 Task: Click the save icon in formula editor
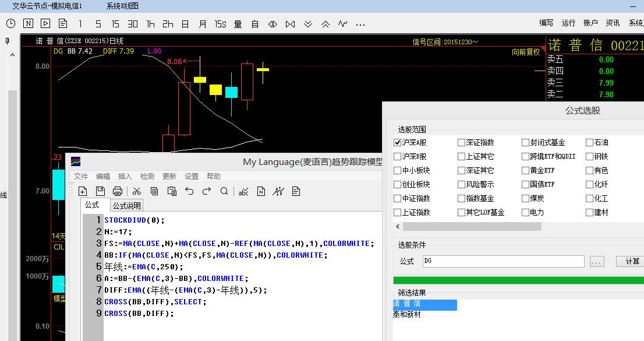pos(100,191)
